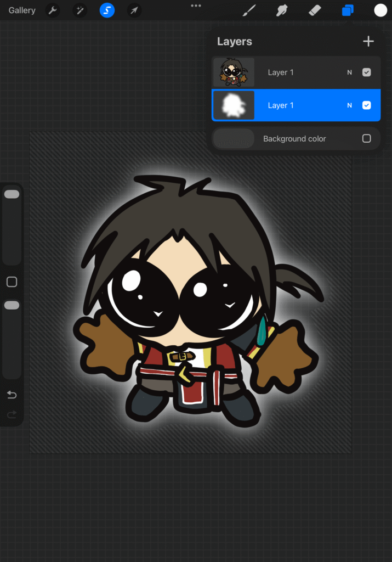Redo the last undone action
The image size is (392, 562).
pos(12,415)
